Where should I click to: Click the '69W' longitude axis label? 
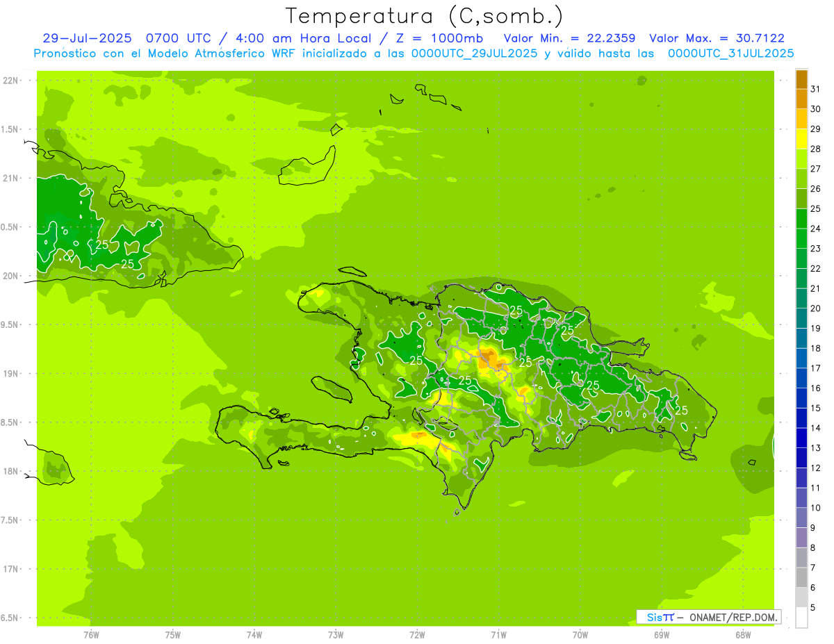(661, 635)
